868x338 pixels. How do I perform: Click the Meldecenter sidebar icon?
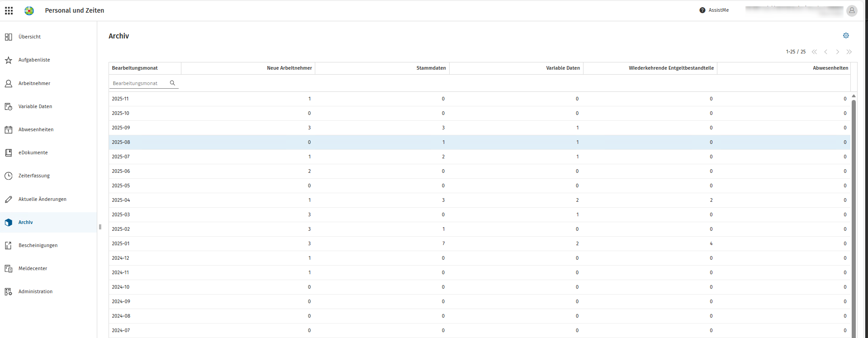tap(9, 268)
